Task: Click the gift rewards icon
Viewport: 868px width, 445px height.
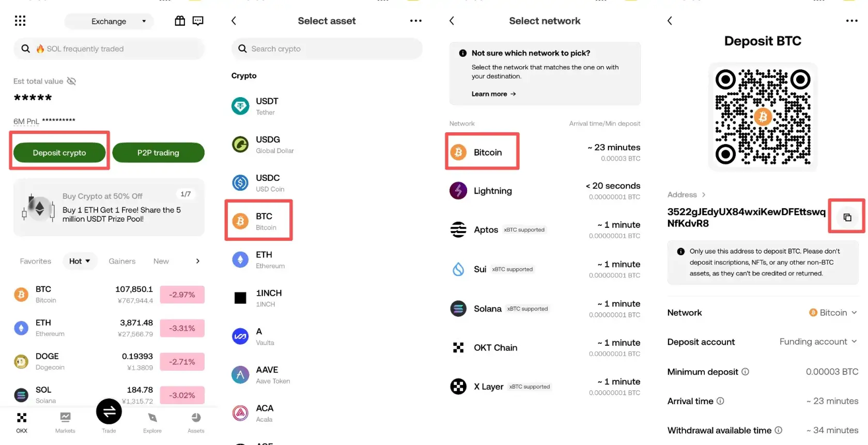Action: 180,21
